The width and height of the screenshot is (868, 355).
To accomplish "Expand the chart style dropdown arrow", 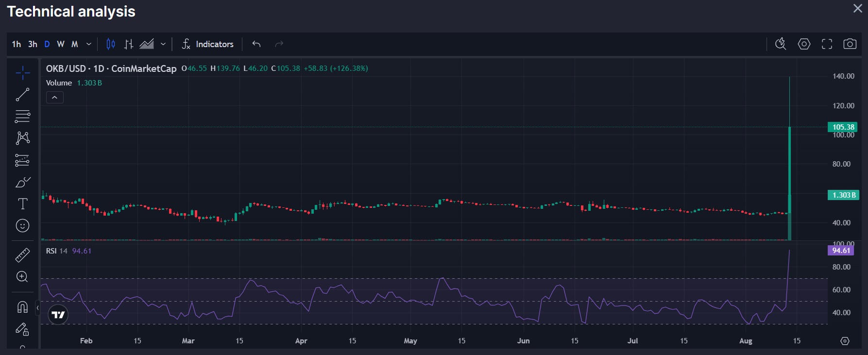I will (163, 44).
